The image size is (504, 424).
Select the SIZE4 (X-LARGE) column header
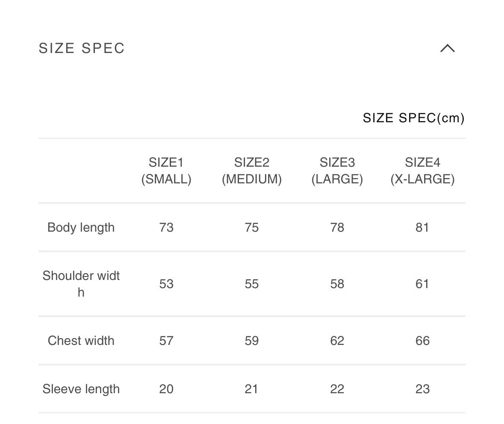pos(422,171)
